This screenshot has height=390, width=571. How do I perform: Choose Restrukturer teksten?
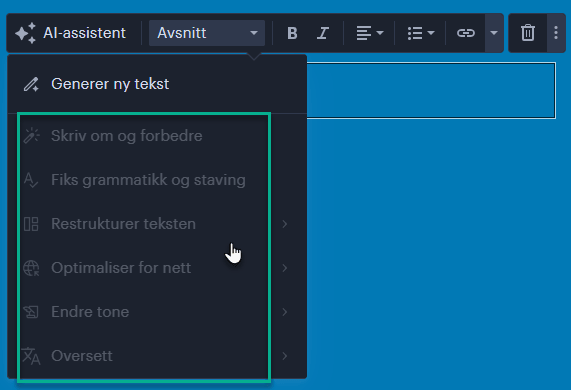(157, 224)
